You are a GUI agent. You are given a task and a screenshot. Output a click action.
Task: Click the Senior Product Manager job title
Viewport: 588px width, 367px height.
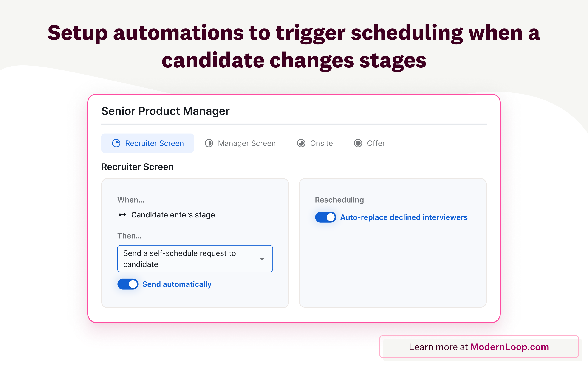click(165, 111)
